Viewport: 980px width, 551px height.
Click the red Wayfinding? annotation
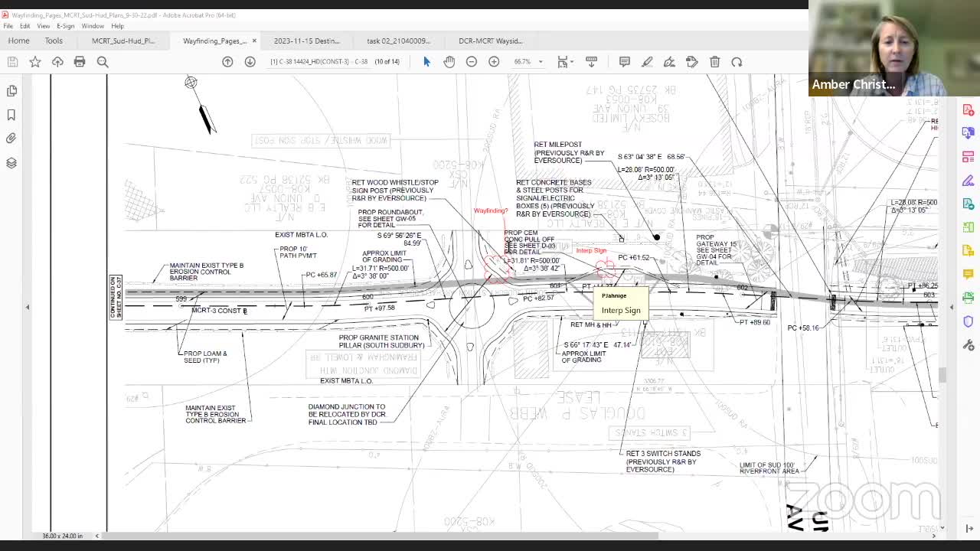491,210
